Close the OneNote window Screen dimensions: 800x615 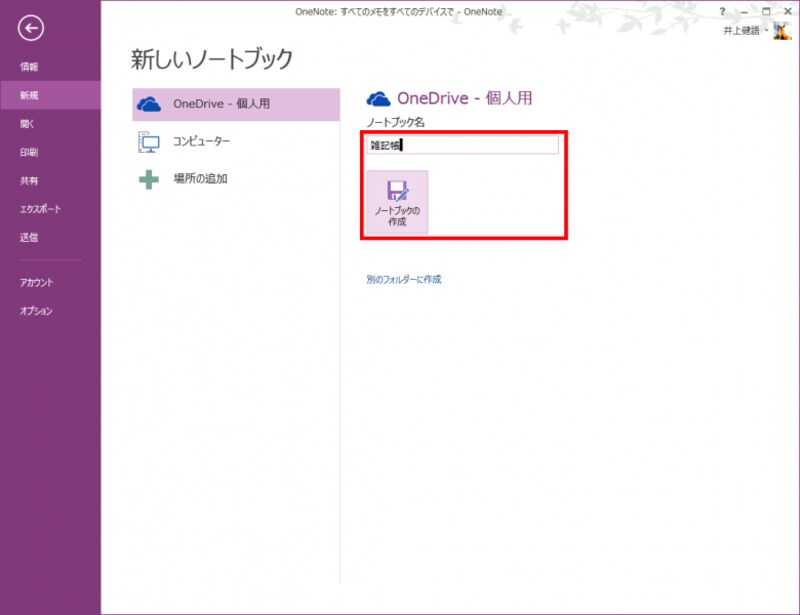click(x=788, y=11)
